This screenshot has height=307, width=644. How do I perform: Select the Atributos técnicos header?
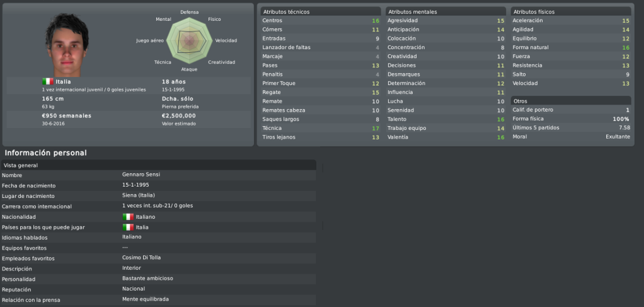(x=321, y=12)
